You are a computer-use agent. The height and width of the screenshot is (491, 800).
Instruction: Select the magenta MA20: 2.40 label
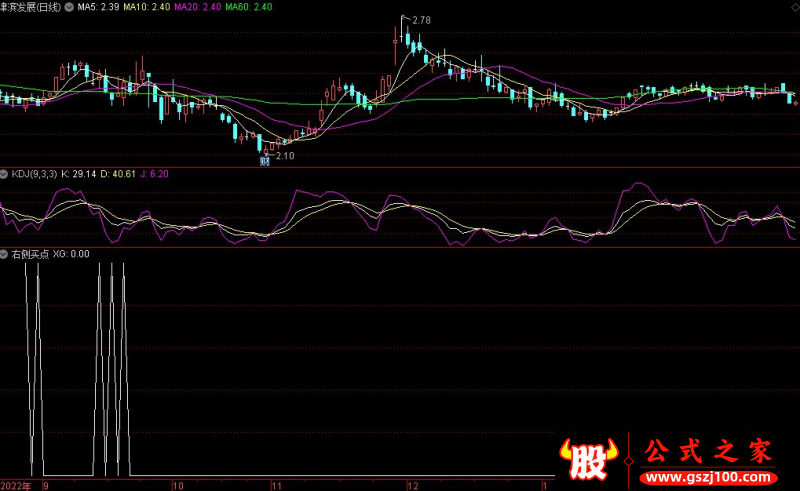pos(199,6)
